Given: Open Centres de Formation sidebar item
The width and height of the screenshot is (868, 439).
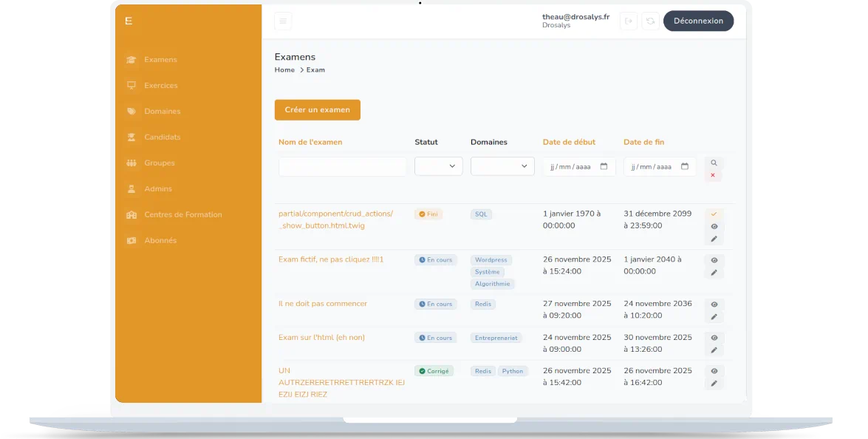Looking at the screenshot, I should tap(182, 215).
